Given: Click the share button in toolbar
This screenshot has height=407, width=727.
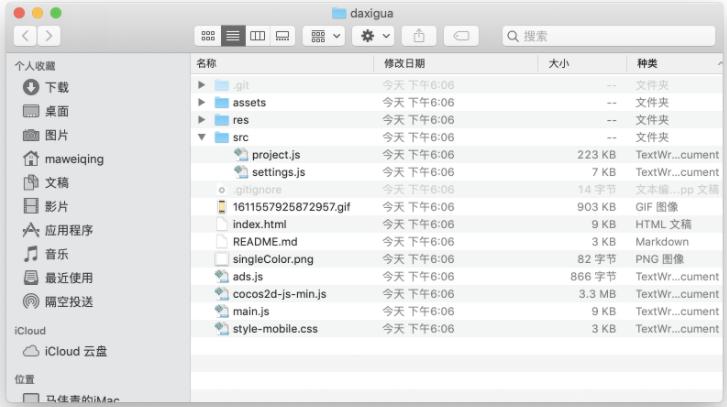Looking at the screenshot, I should click(x=418, y=35).
